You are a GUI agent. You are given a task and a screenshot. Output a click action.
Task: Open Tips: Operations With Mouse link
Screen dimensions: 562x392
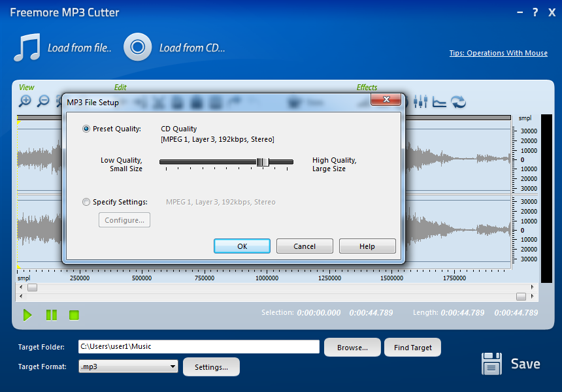point(499,53)
